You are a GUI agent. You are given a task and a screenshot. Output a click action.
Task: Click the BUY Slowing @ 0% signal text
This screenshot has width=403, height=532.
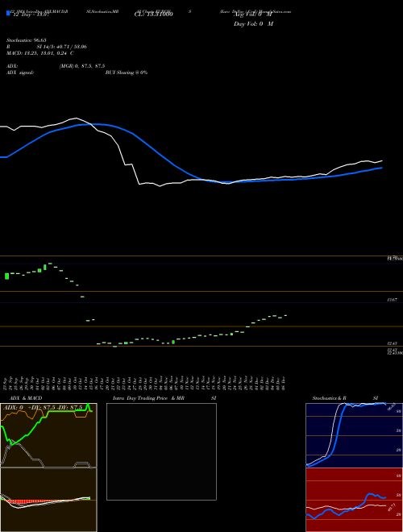point(127,73)
